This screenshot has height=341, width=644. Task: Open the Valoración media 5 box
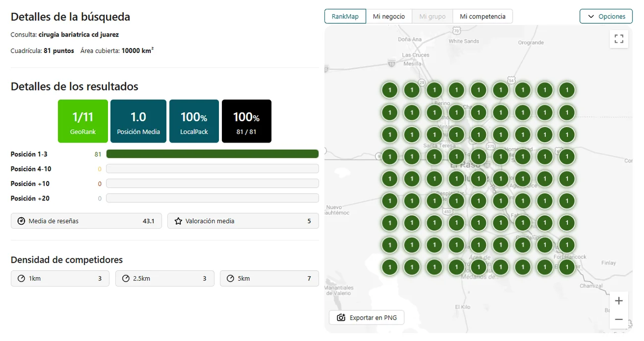click(243, 221)
